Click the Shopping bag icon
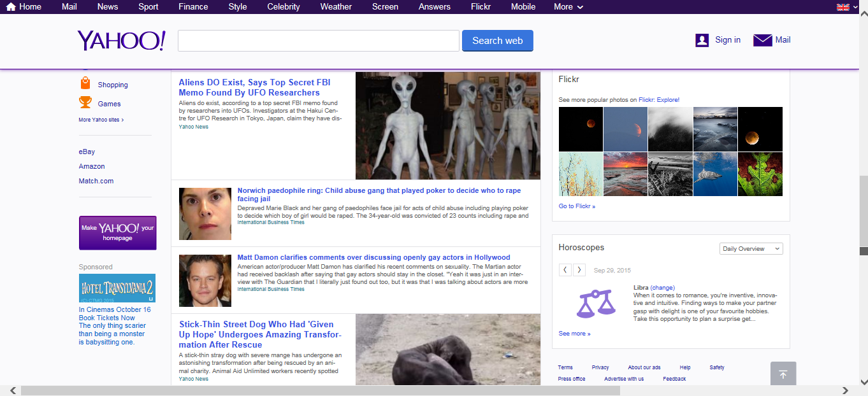 click(x=85, y=83)
